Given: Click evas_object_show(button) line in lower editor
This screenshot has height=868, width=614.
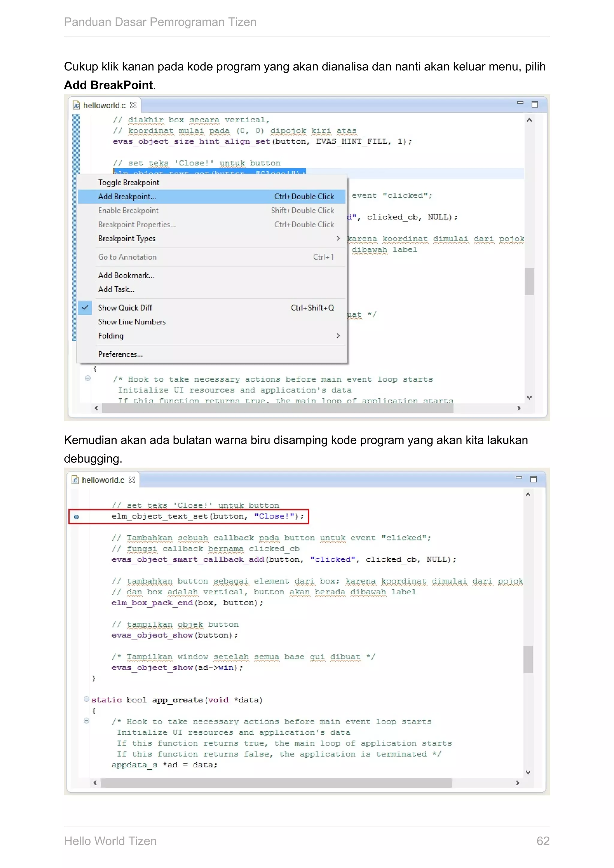Looking at the screenshot, I should pos(175,635).
